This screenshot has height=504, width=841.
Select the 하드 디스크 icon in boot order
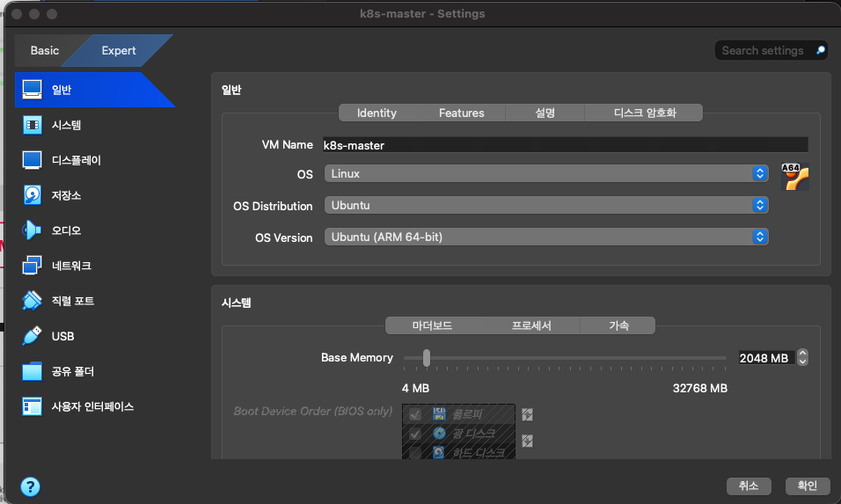[x=439, y=452]
